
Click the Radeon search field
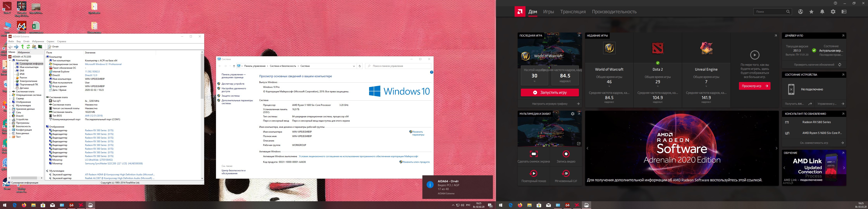(x=772, y=12)
